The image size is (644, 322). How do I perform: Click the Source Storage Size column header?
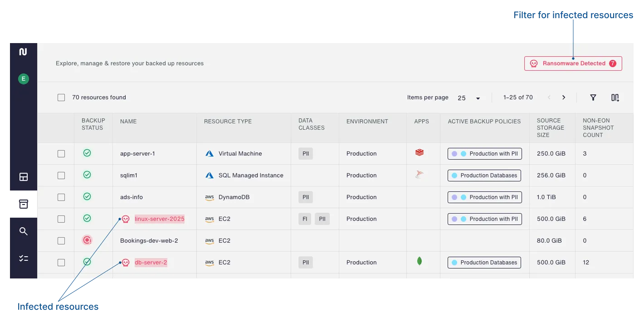(551, 128)
